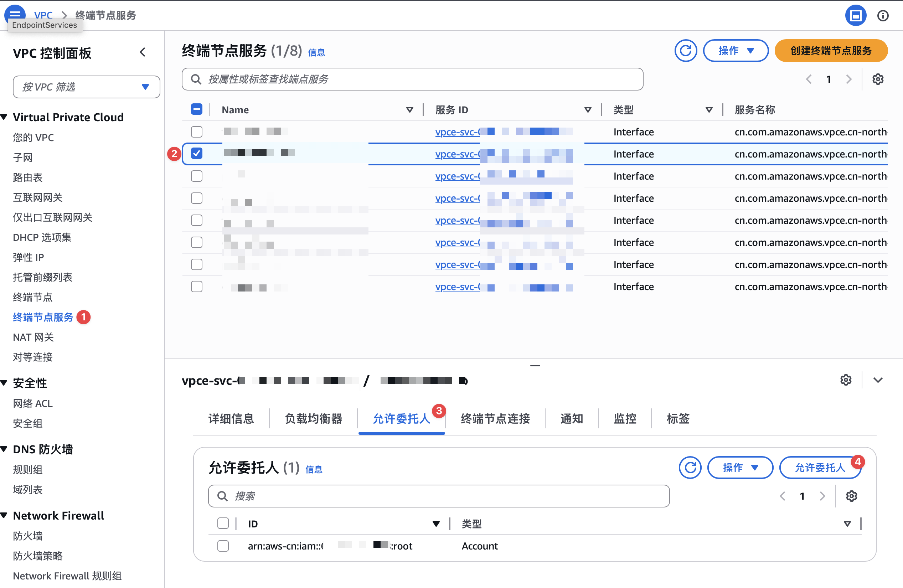Viewport: 903px width, 588px height.
Task: Navigate to NAT 网关 in sidebar
Action: coord(33,337)
